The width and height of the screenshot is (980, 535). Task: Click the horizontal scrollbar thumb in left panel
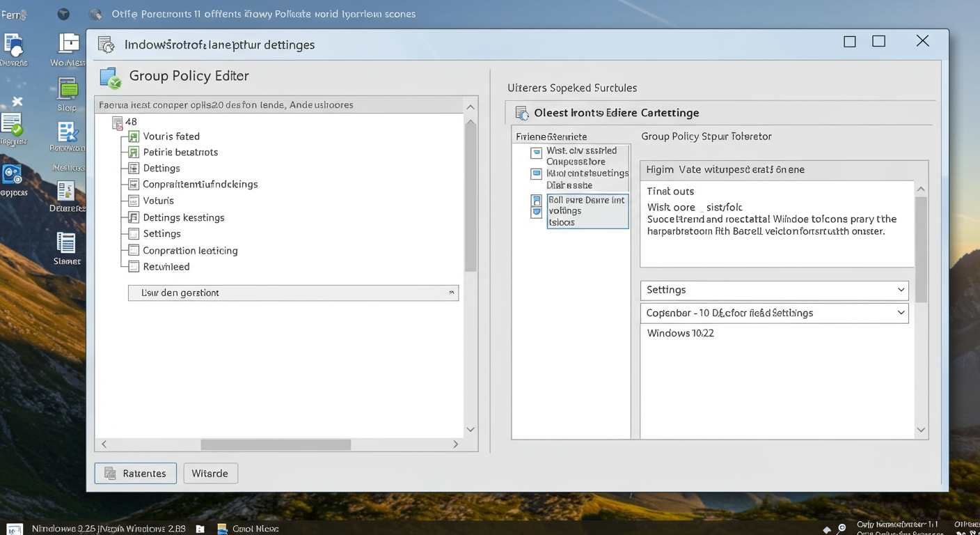pyautogui.click(x=276, y=444)
